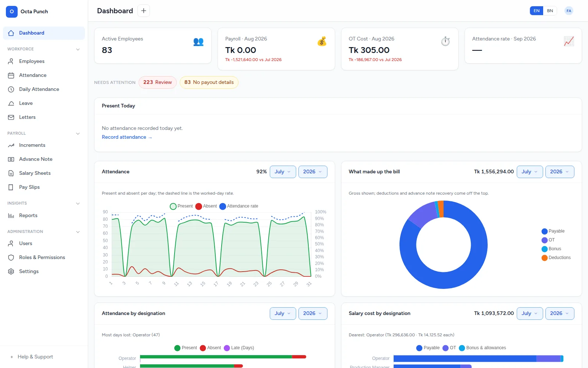Click the Attendance calendar icon
588x368 pixels.
coord(11,75)
